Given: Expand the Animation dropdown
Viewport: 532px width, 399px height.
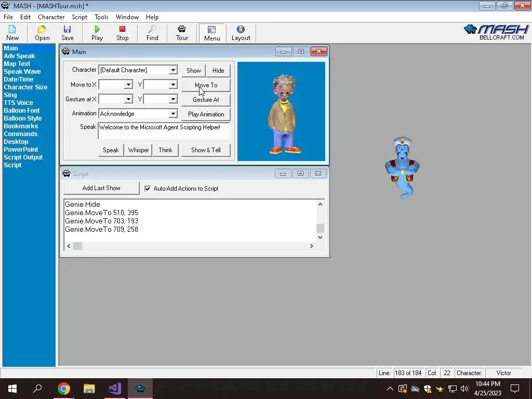Looking at the screenshot, I should [x=173, y=114].
